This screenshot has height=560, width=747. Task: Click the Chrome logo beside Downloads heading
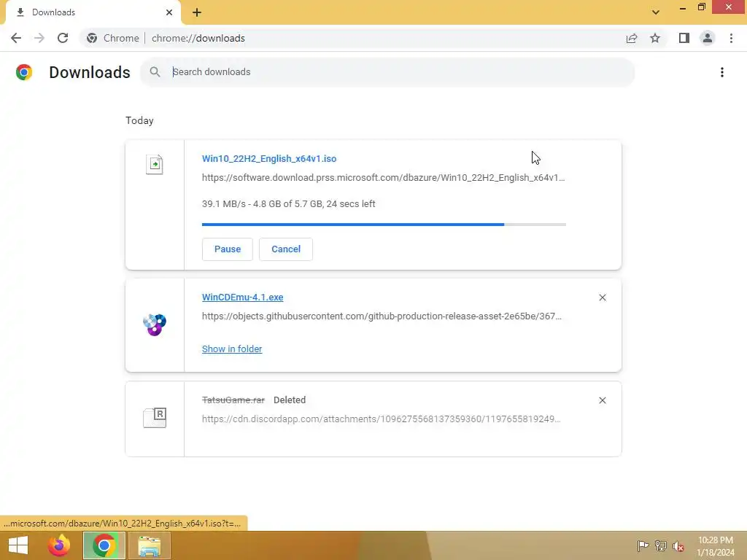click(24, 72)
